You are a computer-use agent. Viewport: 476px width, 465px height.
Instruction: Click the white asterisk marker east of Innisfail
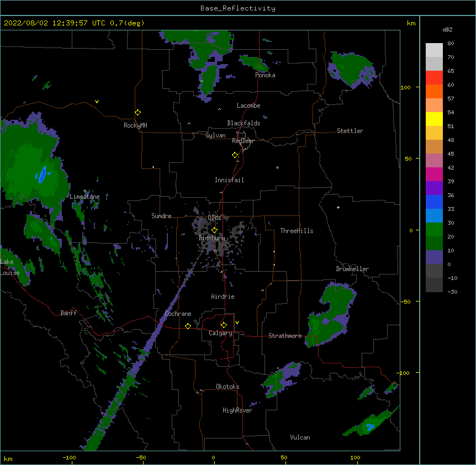point(277,167)
